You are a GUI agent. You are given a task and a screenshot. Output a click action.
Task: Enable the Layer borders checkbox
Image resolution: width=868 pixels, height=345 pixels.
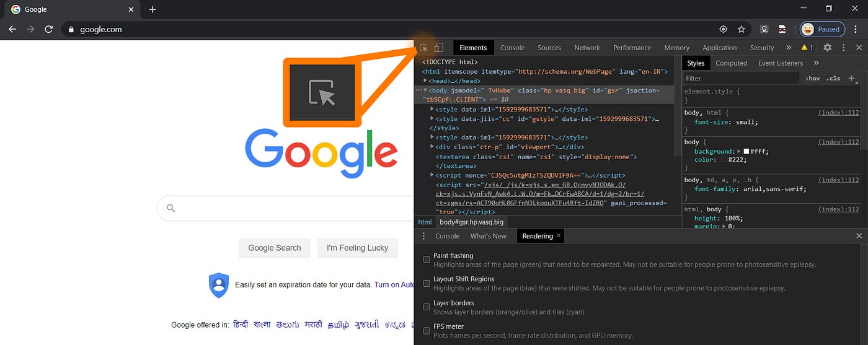pyautogui.click(x=427, y=307)
